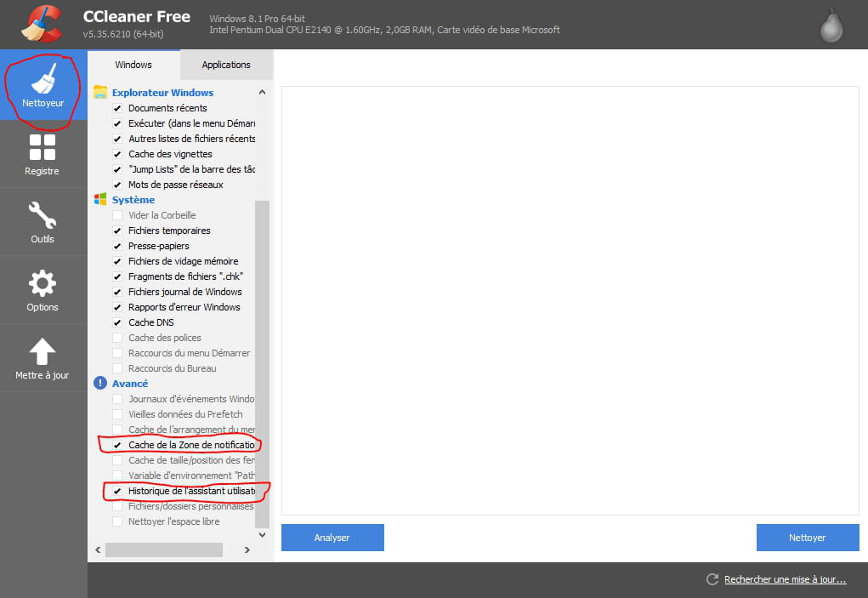Screen dimensions: 868x598
Task: Uncheck Exécuter (dans le menu Démarrer)
Action: 117,123
